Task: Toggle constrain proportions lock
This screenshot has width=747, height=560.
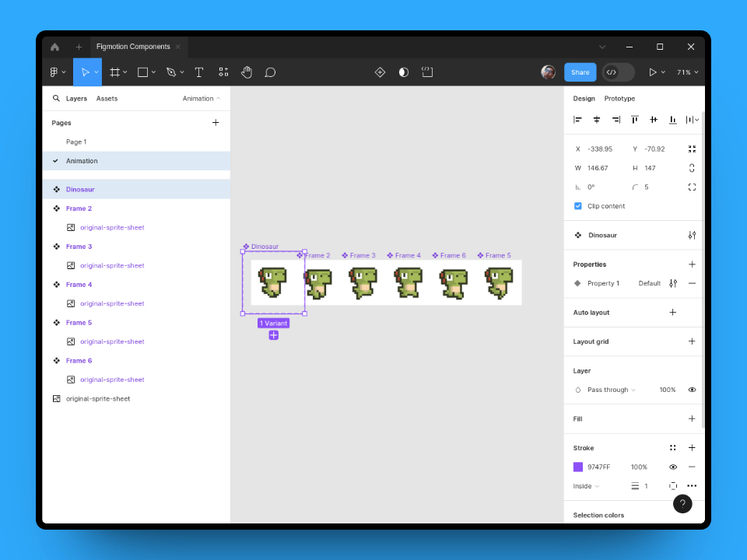Action: [692, 168]
